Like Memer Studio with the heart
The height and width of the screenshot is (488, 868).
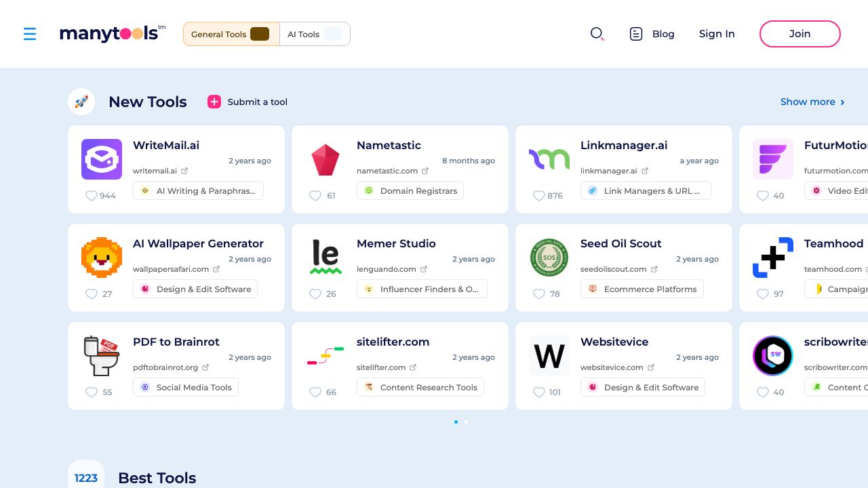pyautogui.click(x=315, y=293)
